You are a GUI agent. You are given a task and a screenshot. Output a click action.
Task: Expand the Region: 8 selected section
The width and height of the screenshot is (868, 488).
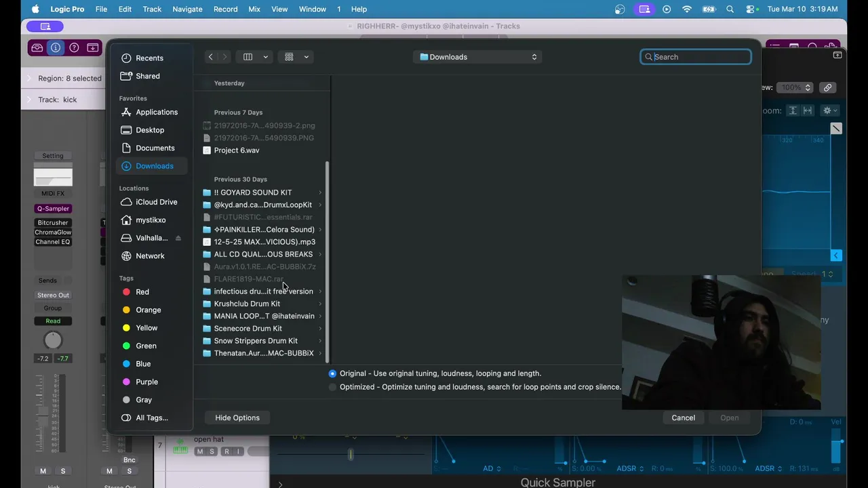(29, 79)
